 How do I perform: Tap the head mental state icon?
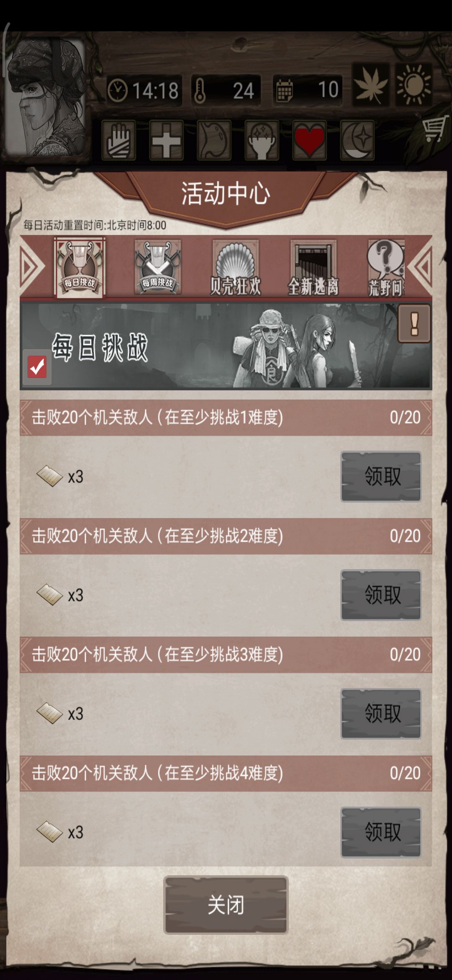pos(262,140)
